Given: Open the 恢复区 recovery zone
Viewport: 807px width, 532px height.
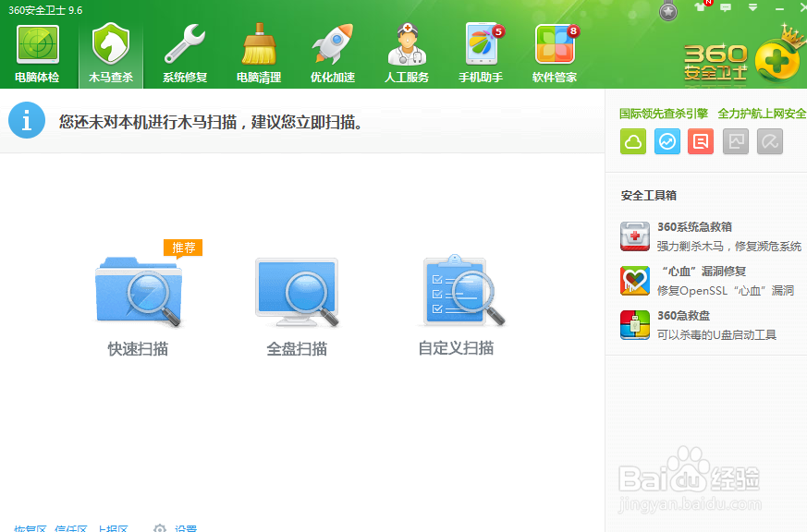Looking at the screenshot, I should [x=28, y=528].
